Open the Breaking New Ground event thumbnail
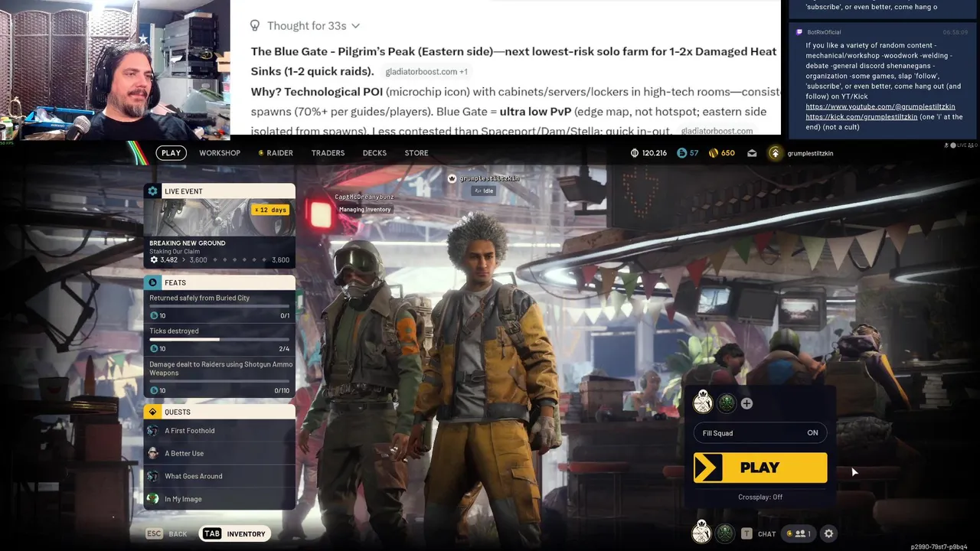 point(219,217)
